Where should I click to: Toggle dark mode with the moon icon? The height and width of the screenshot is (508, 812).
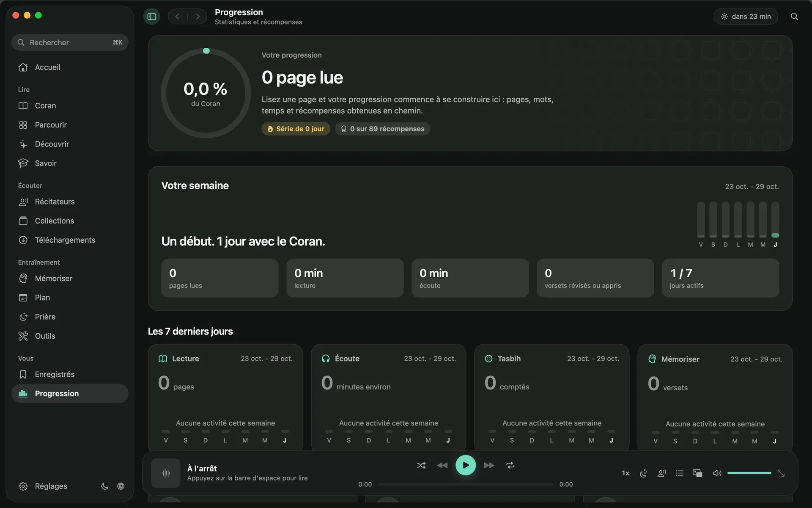coord(105,486)
